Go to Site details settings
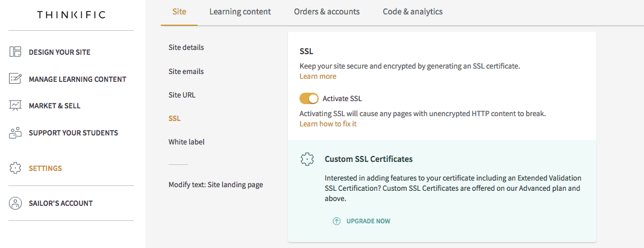The height and width of the screenshot is (248, 644). coord(186,47)
